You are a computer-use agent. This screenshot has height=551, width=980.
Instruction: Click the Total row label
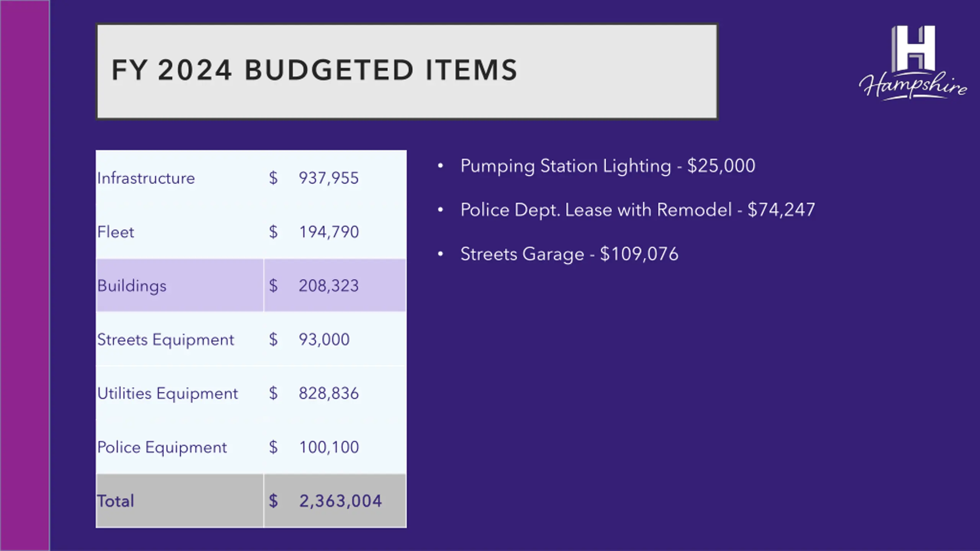tap(115, 501)
